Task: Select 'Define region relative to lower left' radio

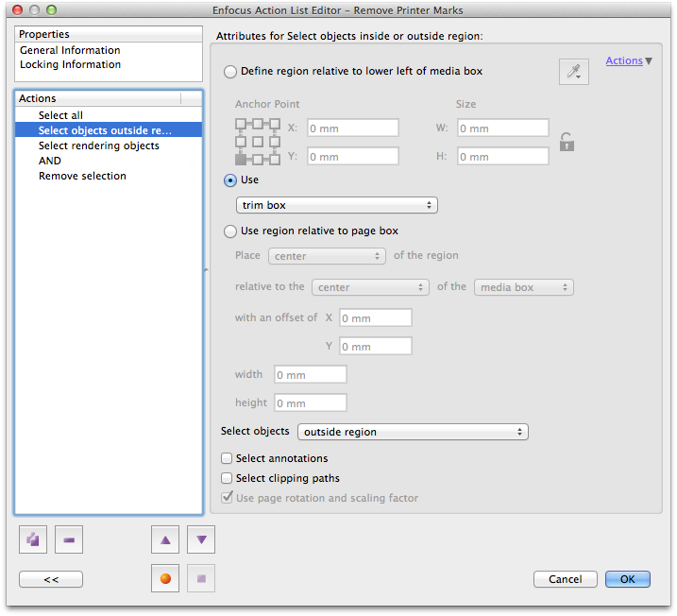Action: pos(230,72)
